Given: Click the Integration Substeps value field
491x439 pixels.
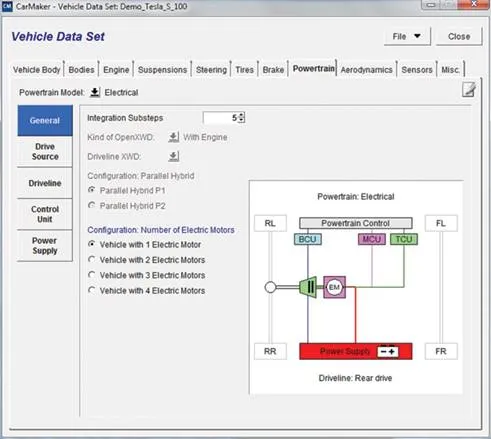Looking at the screenshot, I should [x=221, y=117].
